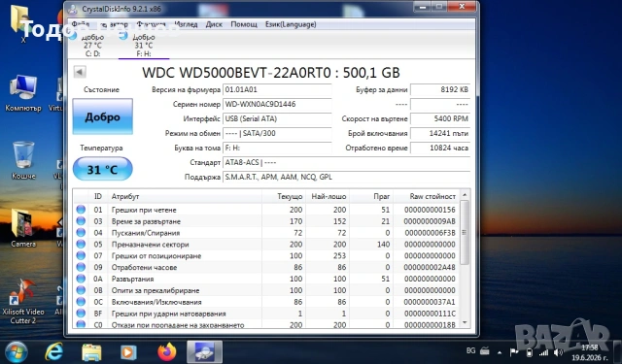Open the Изглед menu

pos(186,24)
